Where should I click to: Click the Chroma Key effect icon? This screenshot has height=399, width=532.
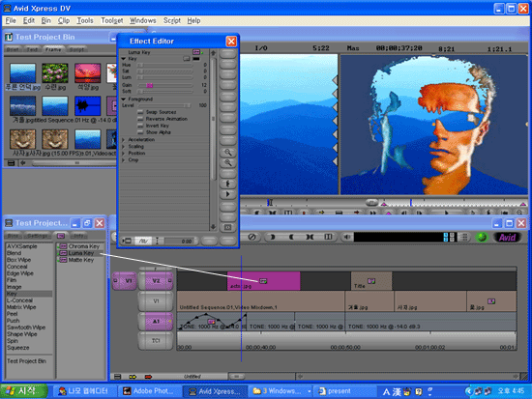click(63, 246)
